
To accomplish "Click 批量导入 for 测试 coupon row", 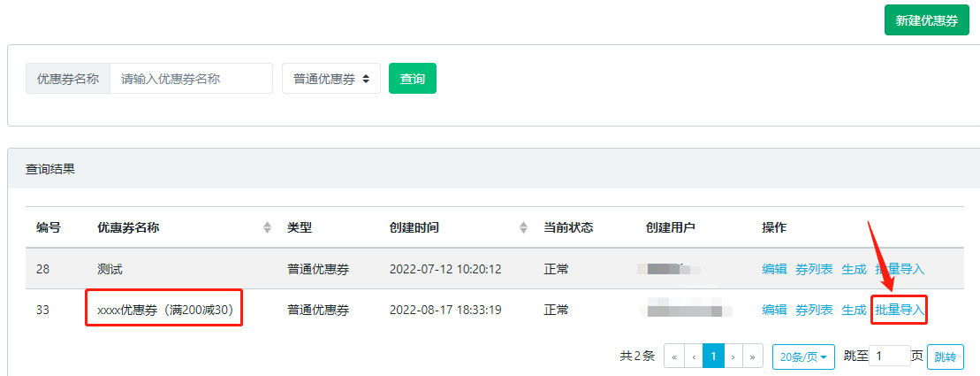I will 900,269.
